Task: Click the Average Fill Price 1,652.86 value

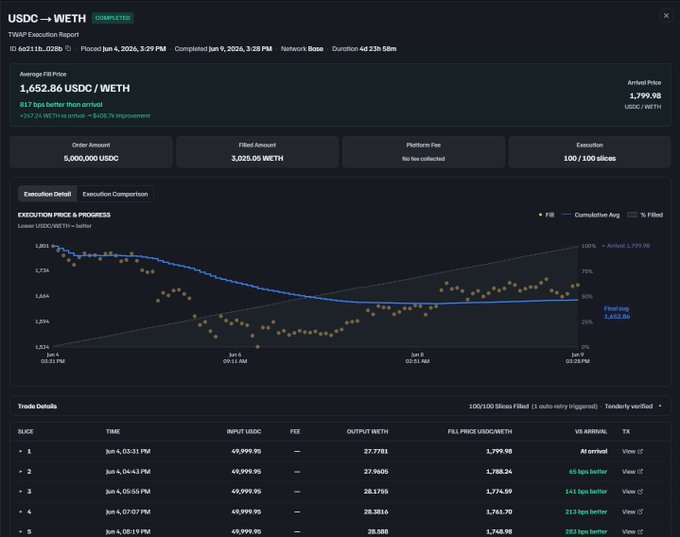Action: pyautogui.click(x=75, y=88)
